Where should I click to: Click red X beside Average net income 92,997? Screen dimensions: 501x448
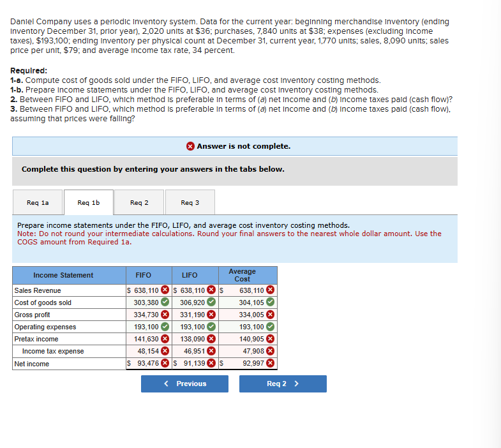(271, 363)
